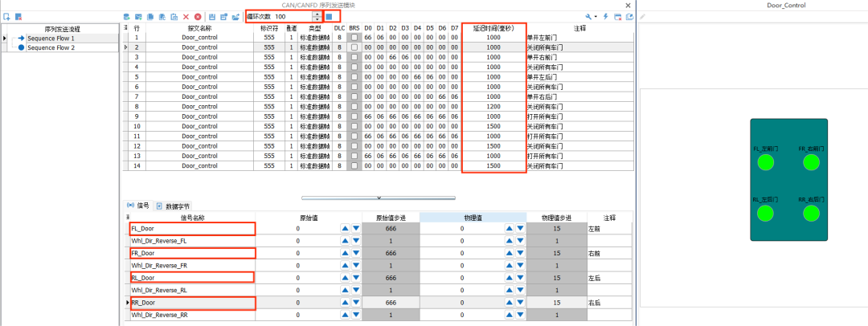
Task: Click the RL left rear door green indicator
Action: click(x=766, y=213)
